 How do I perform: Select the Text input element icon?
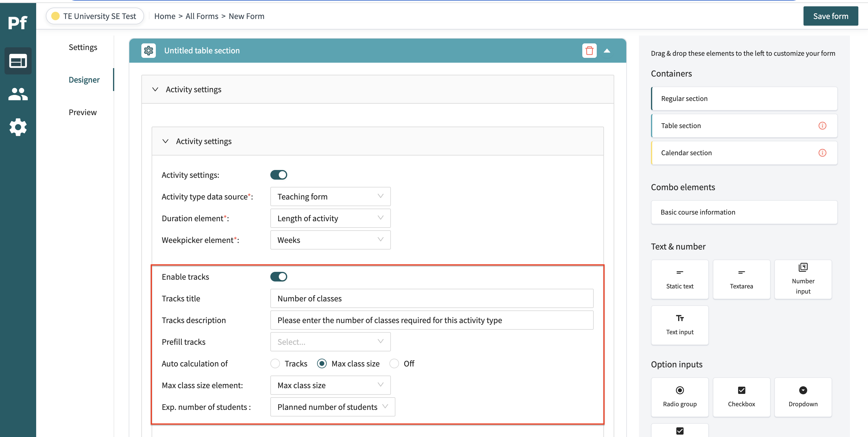coord(680,318)
